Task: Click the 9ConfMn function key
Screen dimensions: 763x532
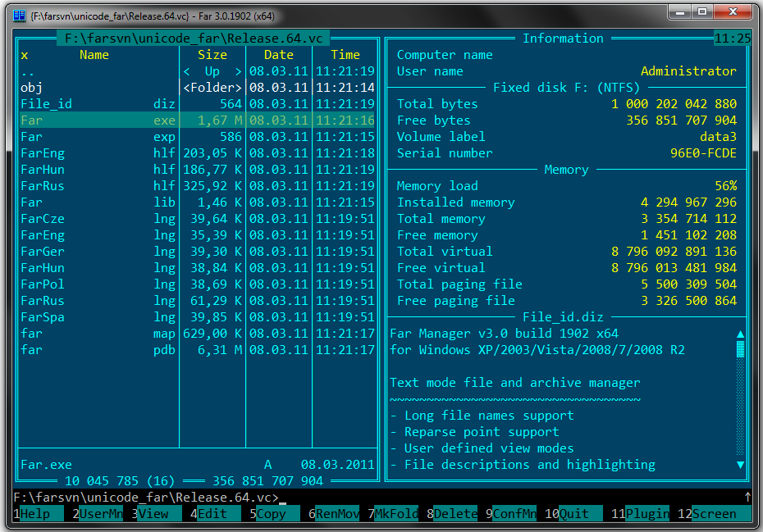Action: [510, 513]
